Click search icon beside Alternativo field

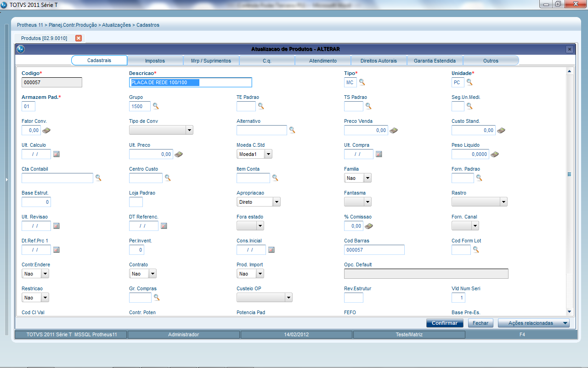point(292,130)
